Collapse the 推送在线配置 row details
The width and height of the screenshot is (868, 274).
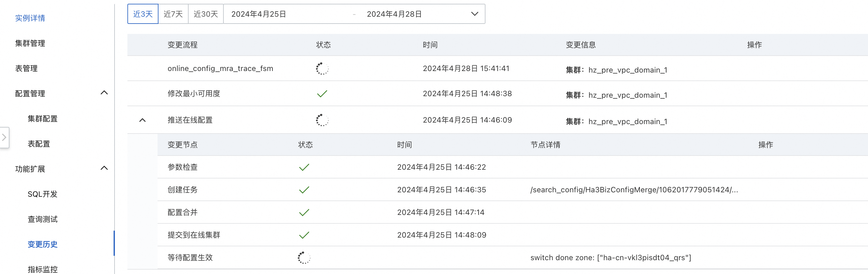click(x=142, y=120)
